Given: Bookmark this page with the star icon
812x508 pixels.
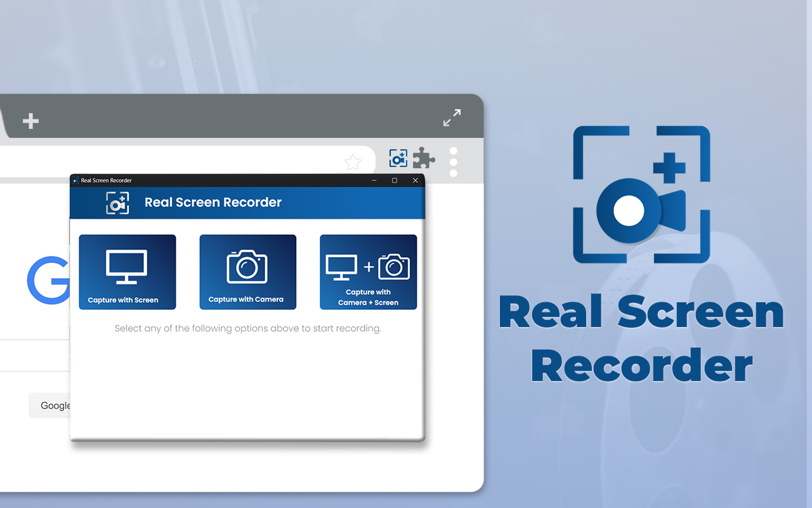Looking at the screenshot, I should pyautogui.click(x=353, y=162).
